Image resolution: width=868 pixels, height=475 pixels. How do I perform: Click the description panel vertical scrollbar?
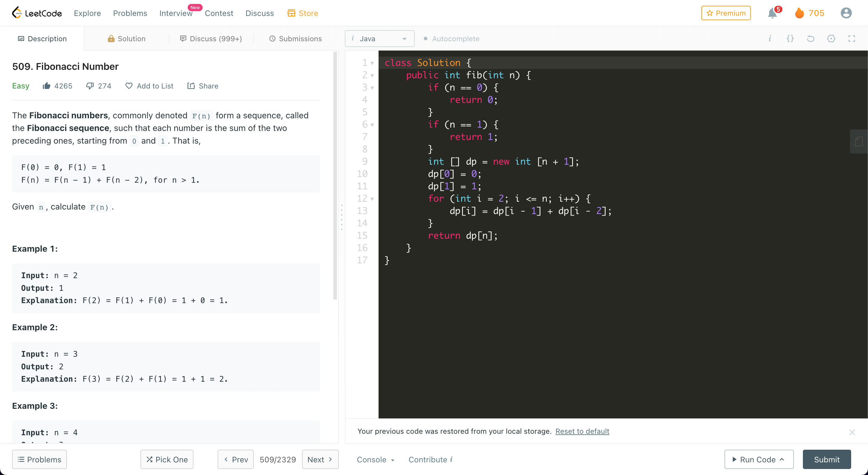(335, 175)
